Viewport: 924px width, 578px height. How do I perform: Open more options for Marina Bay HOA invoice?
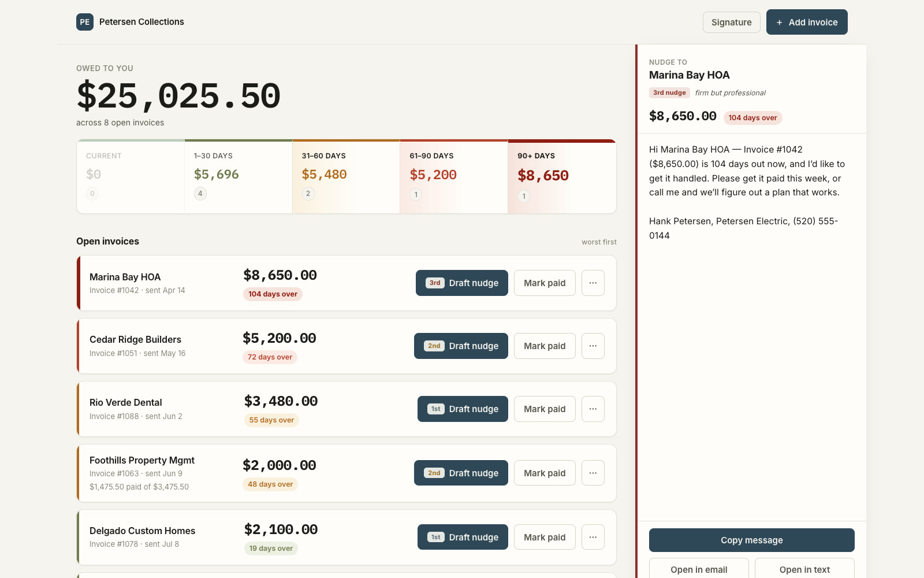coord(593,283)
